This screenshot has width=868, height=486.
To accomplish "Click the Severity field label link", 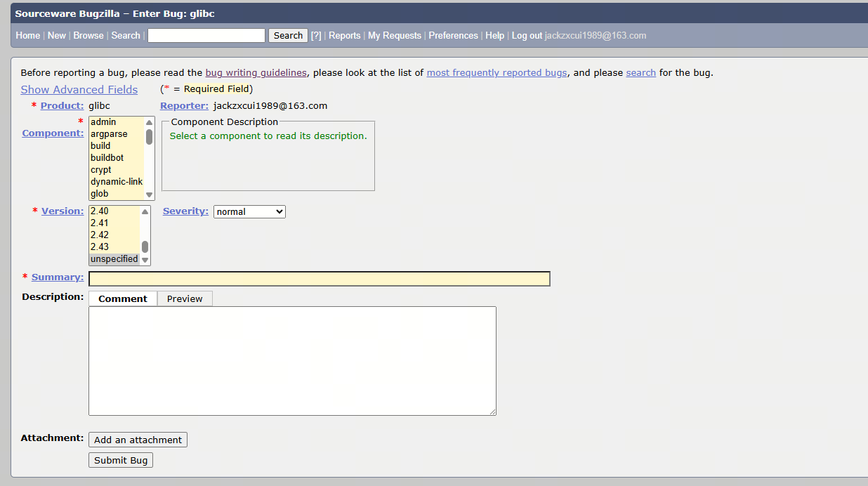I will (185, 211).
